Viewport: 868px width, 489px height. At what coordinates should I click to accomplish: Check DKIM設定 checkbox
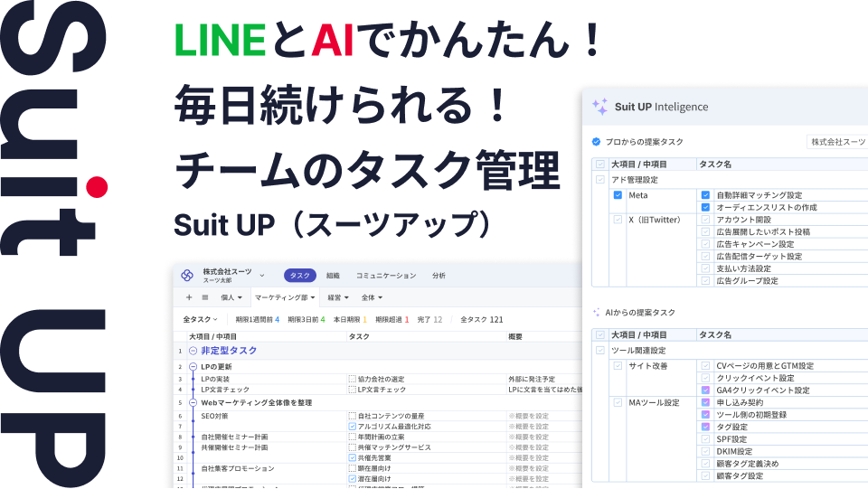point(705,451)
